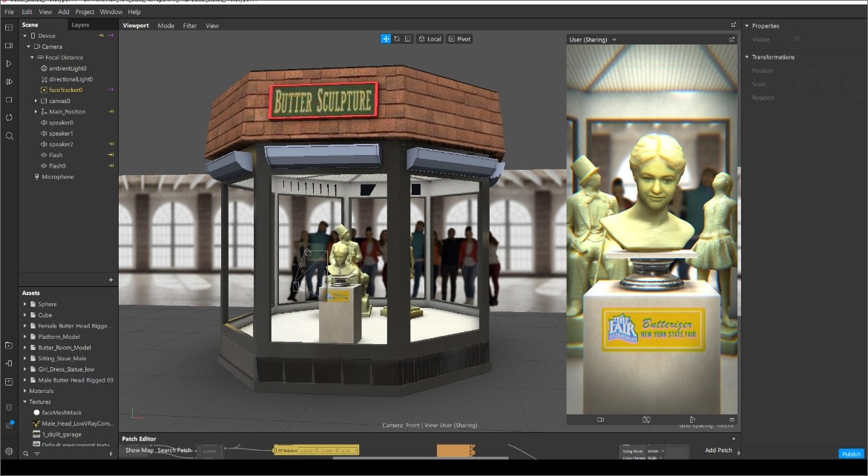Expand the Materials folder

(x=25, y=391)
